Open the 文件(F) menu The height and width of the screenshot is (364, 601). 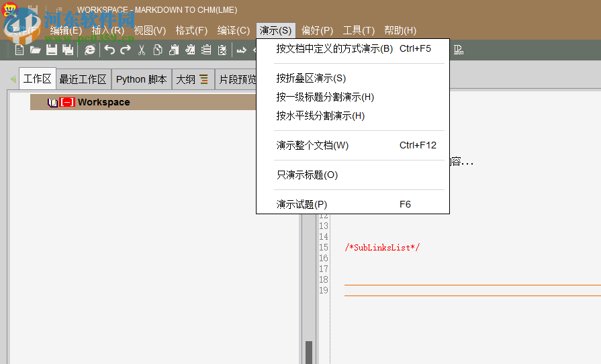[24, 30]
